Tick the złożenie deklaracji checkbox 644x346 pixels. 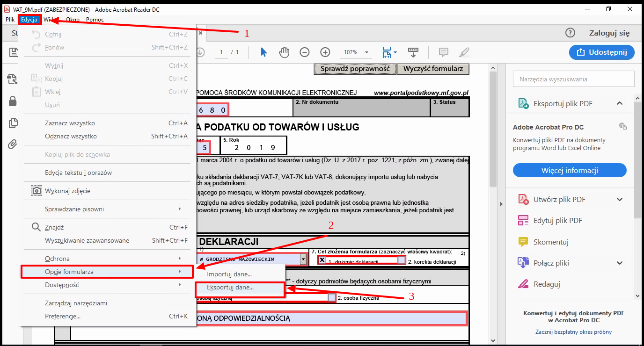click(x=322, y=260)
